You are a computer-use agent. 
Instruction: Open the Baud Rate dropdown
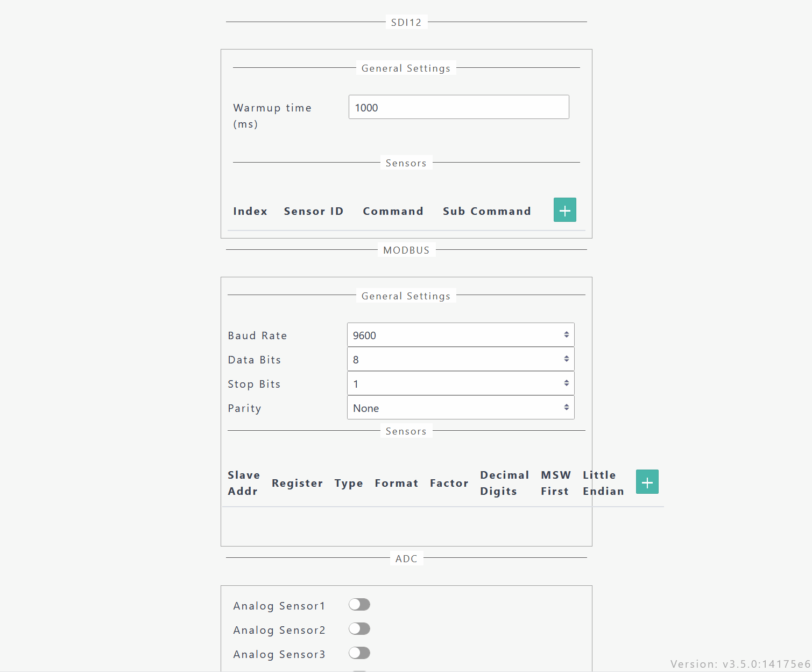point(460,335)
